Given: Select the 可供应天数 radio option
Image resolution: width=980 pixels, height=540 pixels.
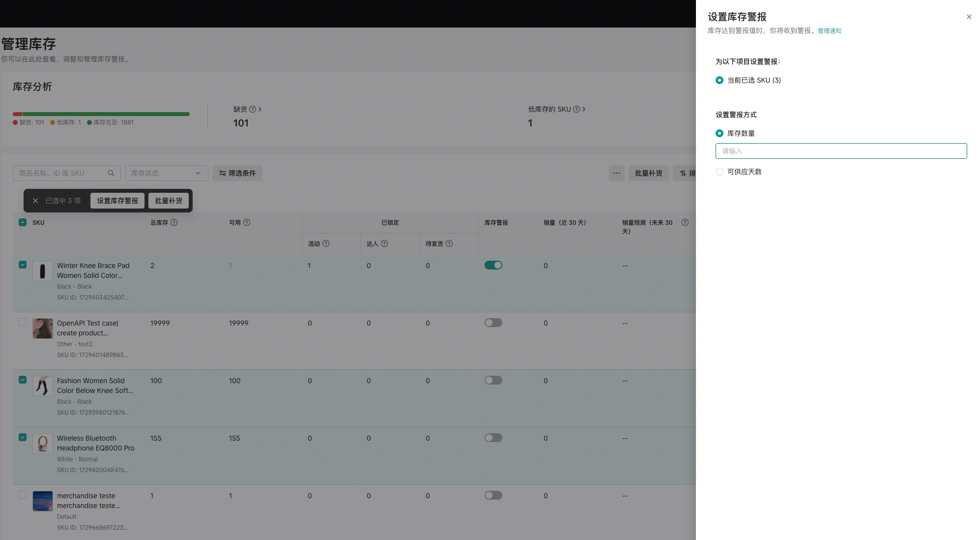Looking at the screenshot, I should [x=720, y=172].
